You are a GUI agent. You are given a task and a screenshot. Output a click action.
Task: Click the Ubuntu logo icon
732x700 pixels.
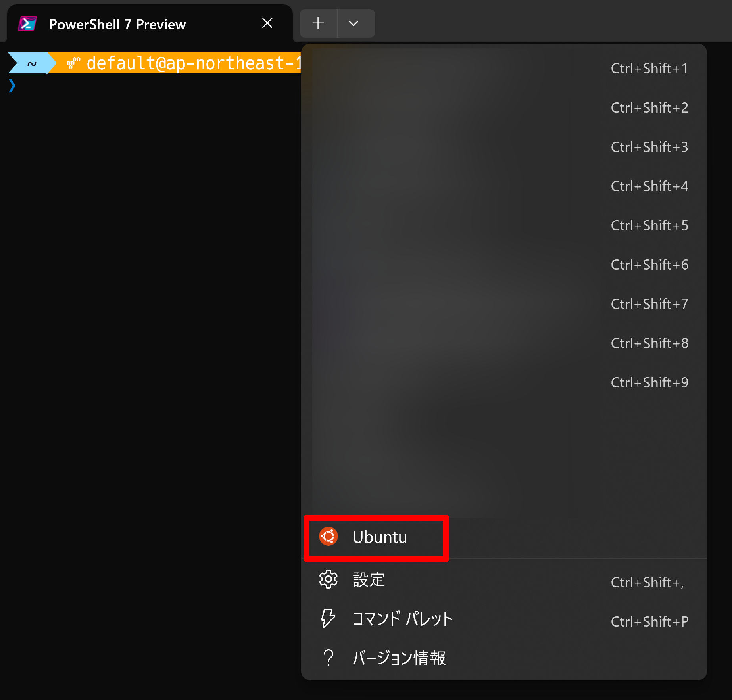pos(329,537)
